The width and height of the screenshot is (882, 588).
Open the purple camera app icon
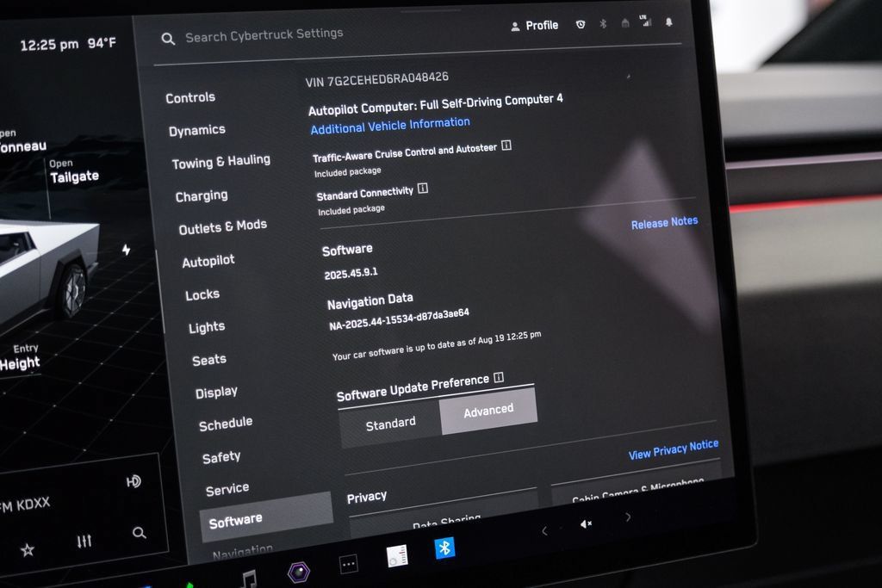tap(299, 572)
